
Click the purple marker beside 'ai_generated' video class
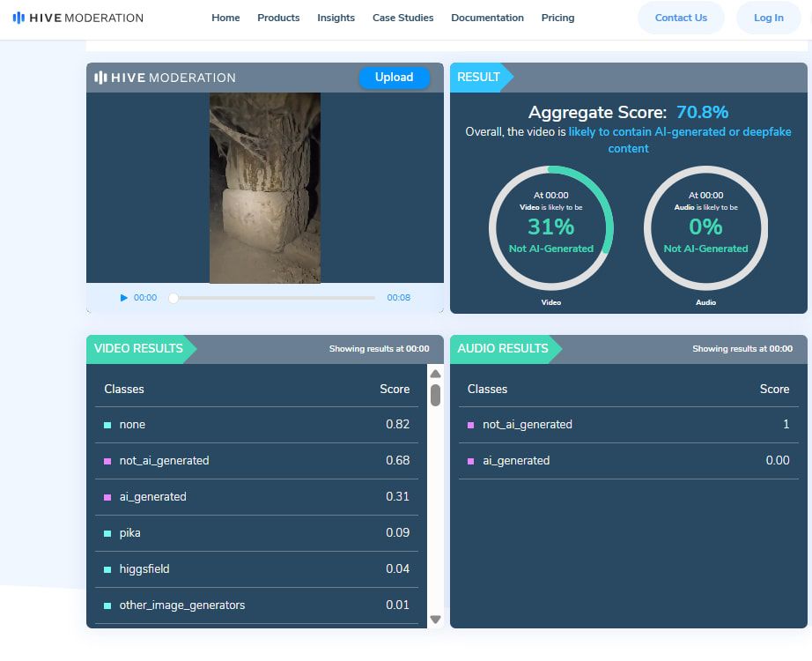[107, 497]
